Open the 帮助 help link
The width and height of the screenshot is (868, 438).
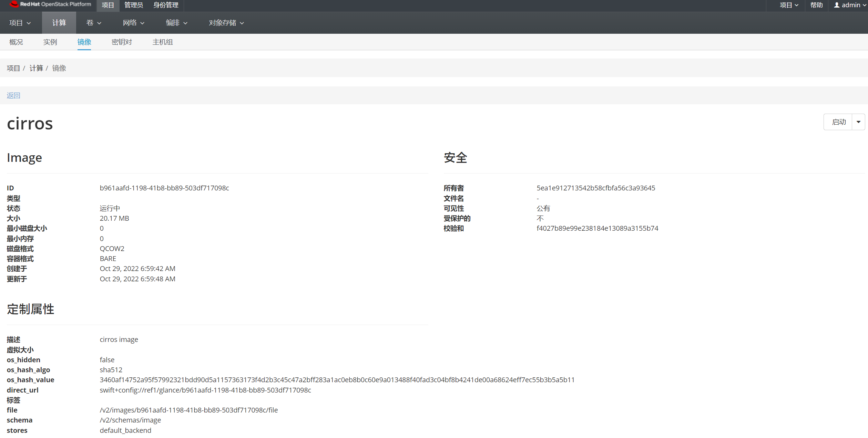pos(816,5)
